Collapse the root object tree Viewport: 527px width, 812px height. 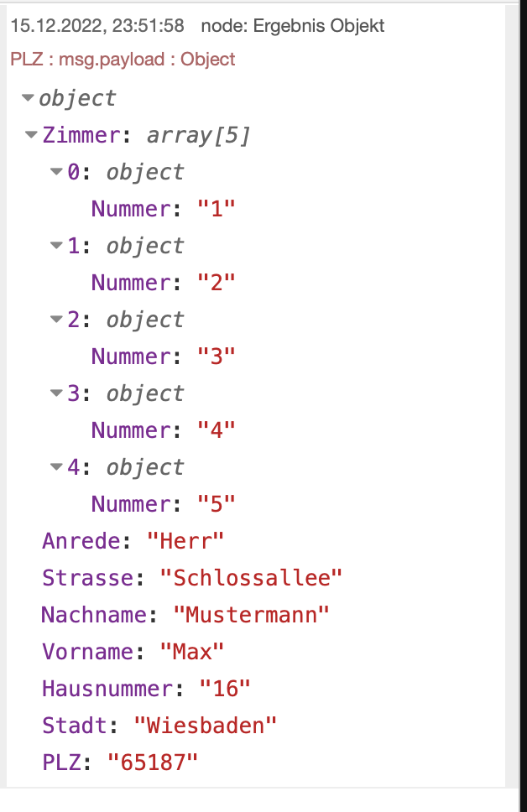(29, 99)
